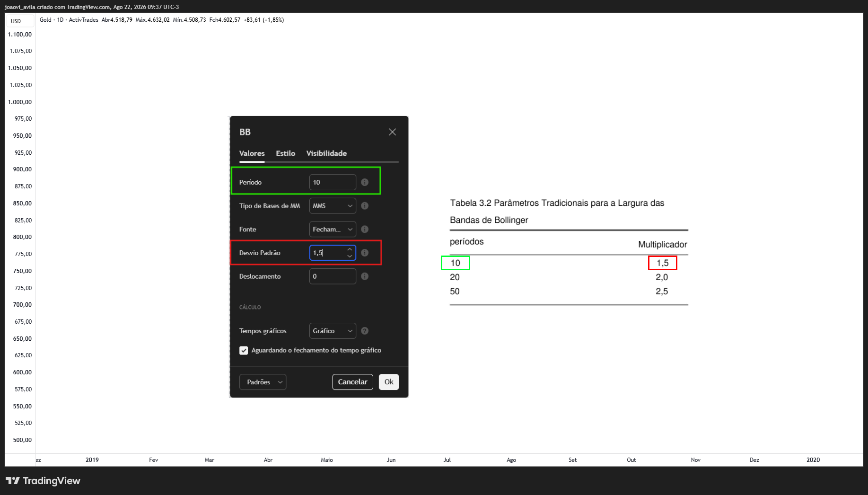Click the 2019 label on time axis
Screen dimensions: 868x495
click(x=92, y=460)
